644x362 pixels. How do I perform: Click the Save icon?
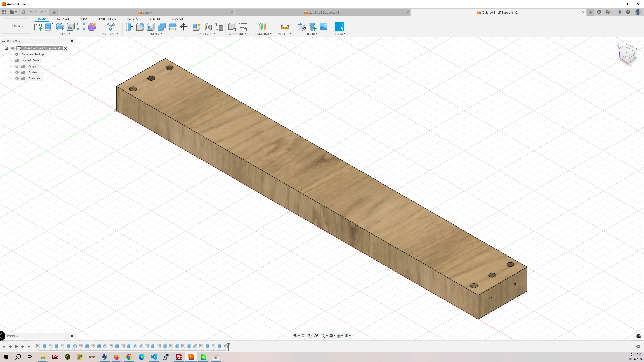(x=23, y=12)
